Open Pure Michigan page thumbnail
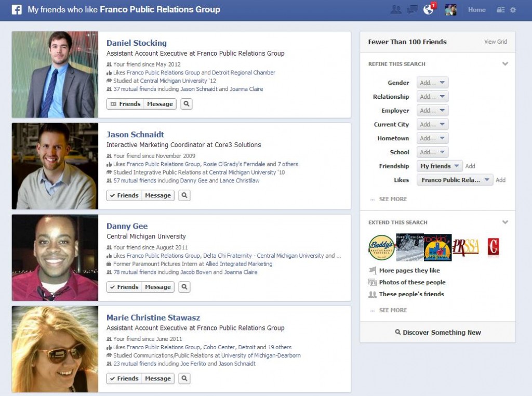The width and height of the screenshot is (532, 396). (x=409, y=247)
